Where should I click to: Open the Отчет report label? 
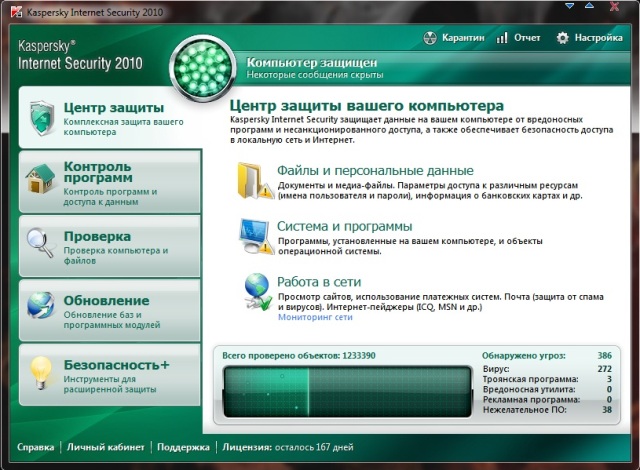pyautogui.click(x=527, y=38)
